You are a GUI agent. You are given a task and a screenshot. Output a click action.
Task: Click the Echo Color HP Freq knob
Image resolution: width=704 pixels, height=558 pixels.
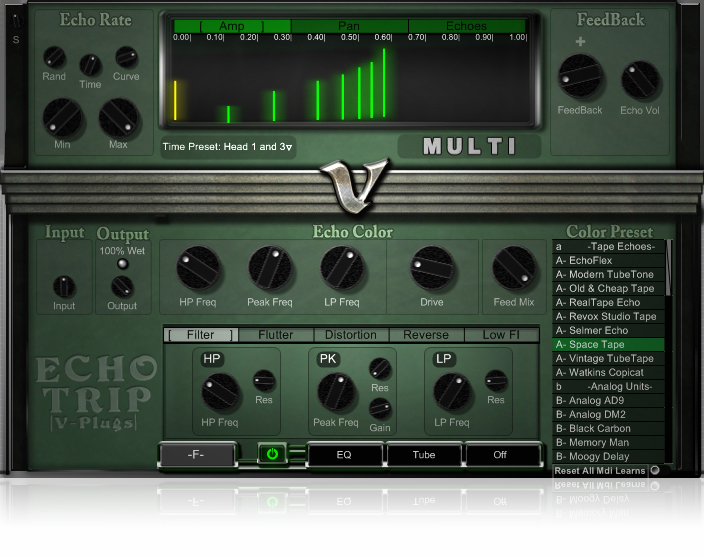click(198, 268)
